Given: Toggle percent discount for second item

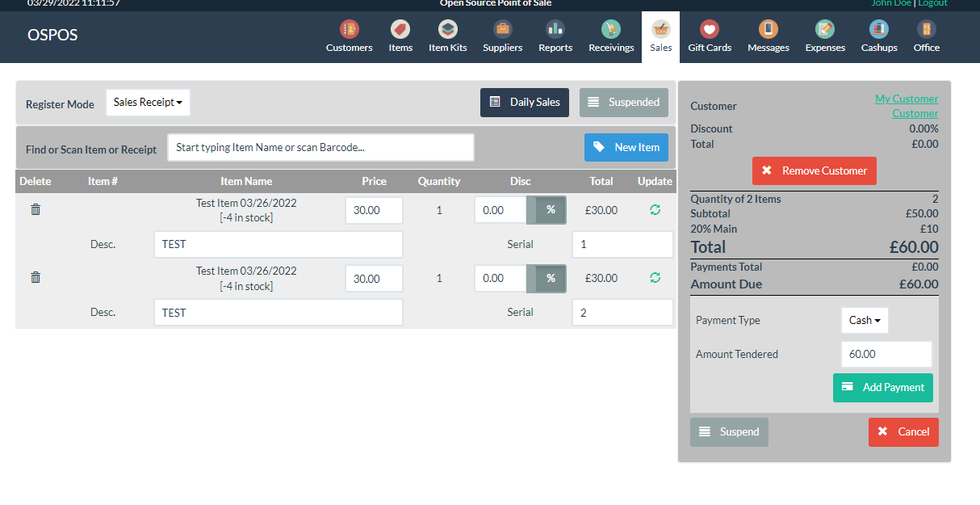Looking at the screenshot, I should 547,278.
